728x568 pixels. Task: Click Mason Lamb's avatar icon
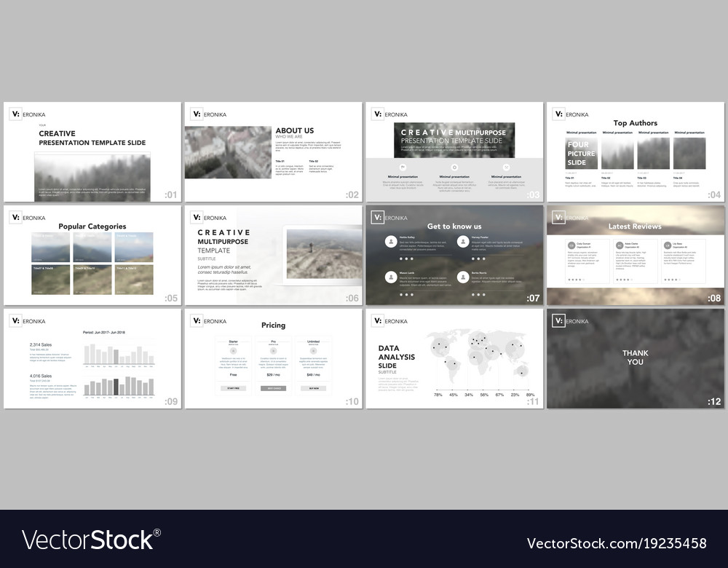click(391, 277)
